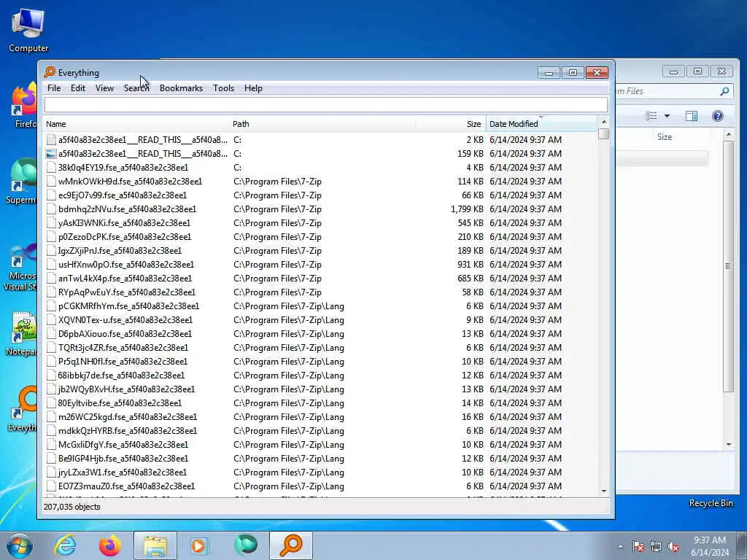The height and width of the screenshot is (560, 747).
Task: Click the 1,799 KB size cell
Action: coord(467,209)
